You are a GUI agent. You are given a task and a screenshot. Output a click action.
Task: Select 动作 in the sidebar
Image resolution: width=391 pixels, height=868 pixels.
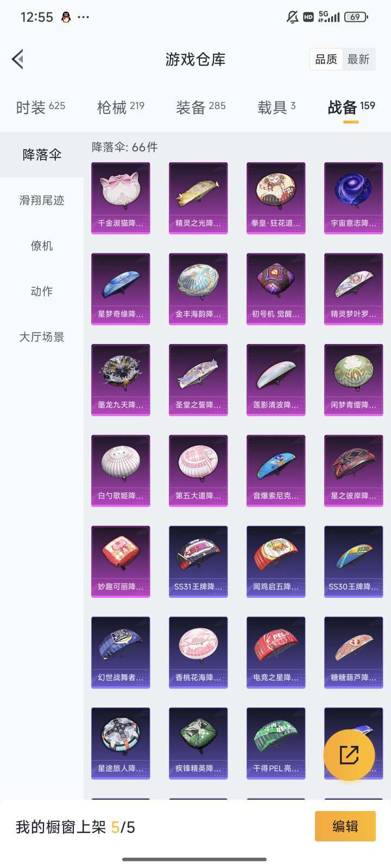tap(42, 291)
